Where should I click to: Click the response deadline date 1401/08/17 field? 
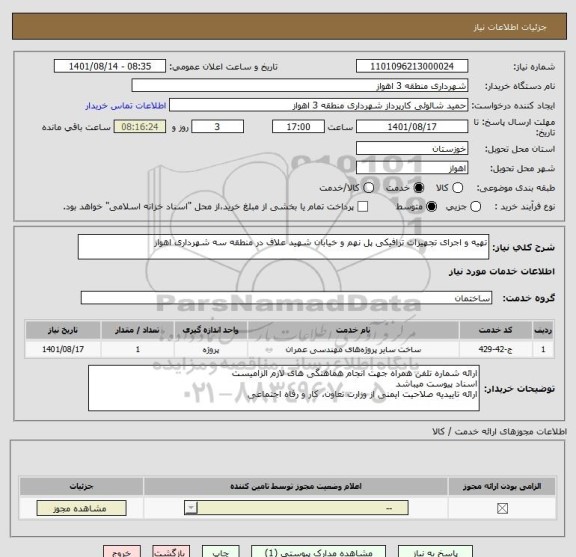412,126
